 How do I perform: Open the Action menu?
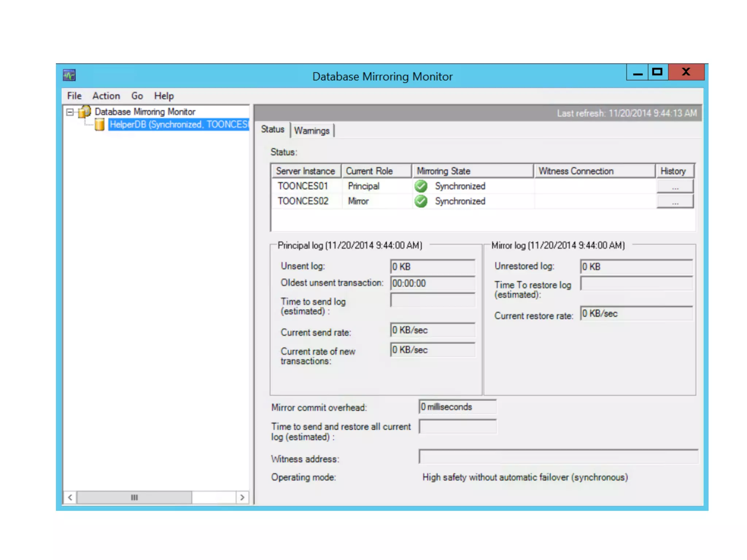[x=106, y=96]
